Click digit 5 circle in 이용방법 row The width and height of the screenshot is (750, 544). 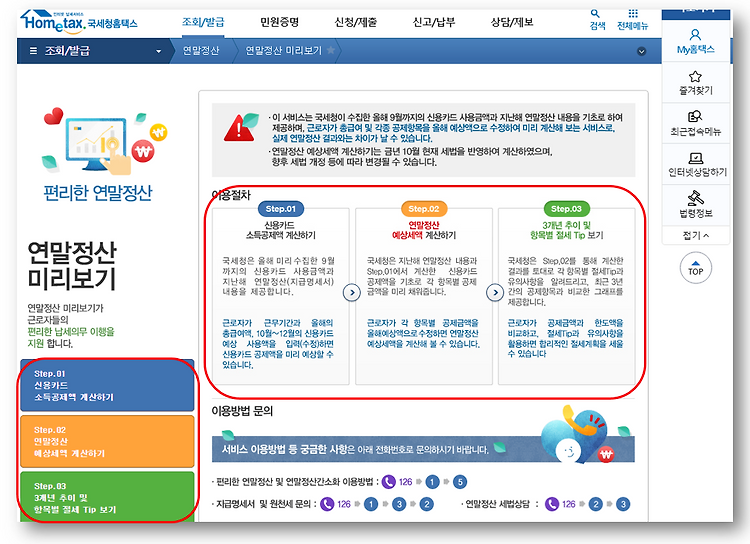tap(460, 482)
